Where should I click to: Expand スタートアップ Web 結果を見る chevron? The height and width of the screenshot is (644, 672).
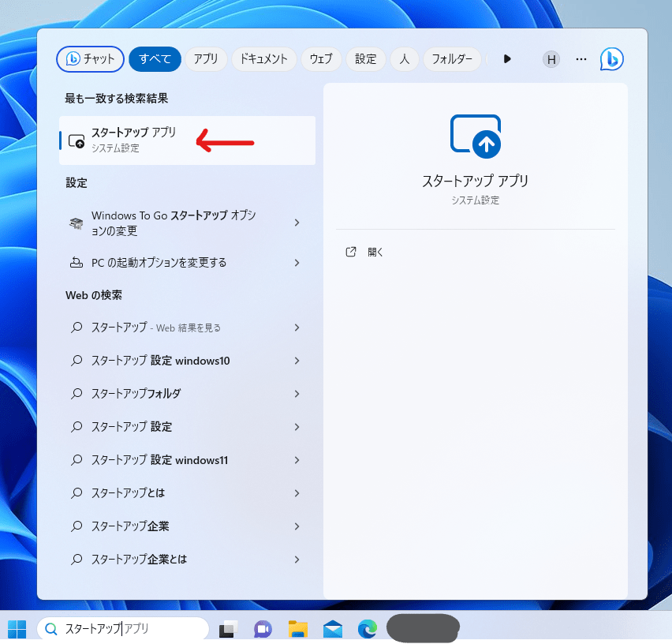click(297, 328)
